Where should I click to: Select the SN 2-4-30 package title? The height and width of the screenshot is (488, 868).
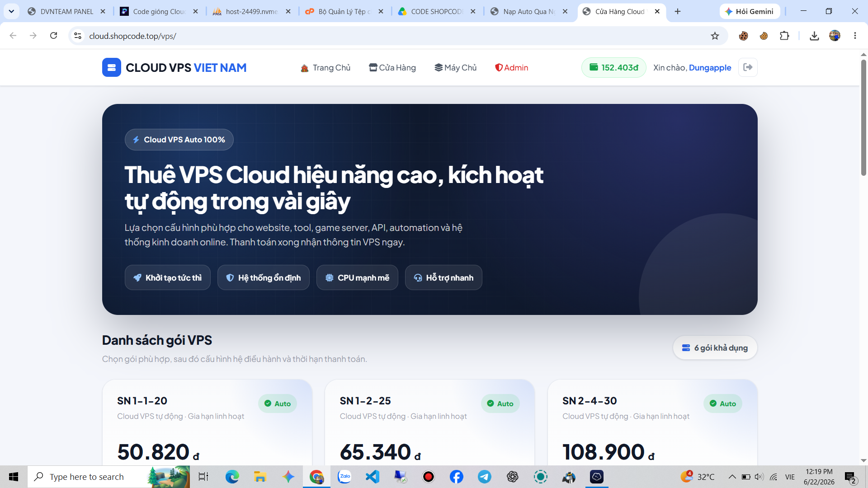point(590,401)
